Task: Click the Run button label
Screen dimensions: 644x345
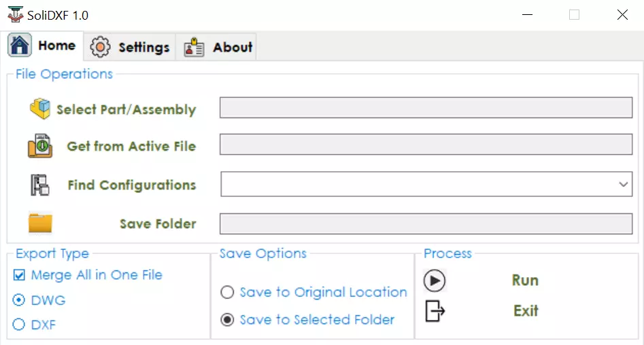Action: click(x=525, y=280)
